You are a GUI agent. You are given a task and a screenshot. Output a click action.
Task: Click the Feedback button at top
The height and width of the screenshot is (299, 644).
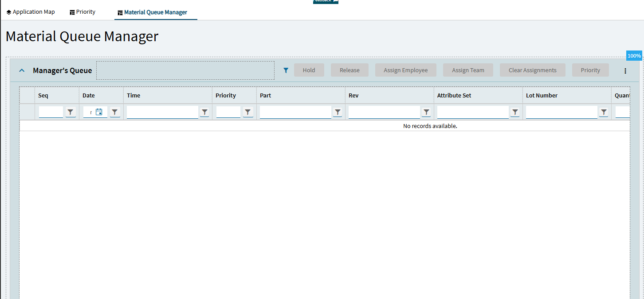(326, 1)
